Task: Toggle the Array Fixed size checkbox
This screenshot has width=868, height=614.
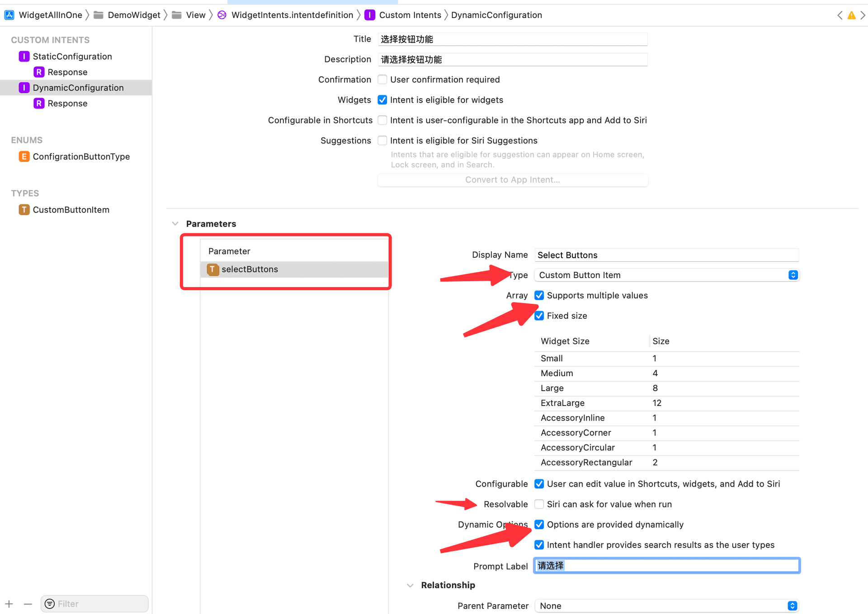Action: (539, 316)
